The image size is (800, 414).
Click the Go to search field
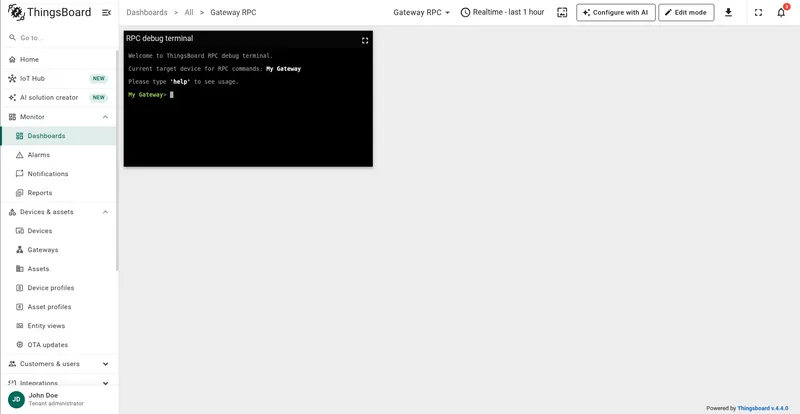point(59,38)
